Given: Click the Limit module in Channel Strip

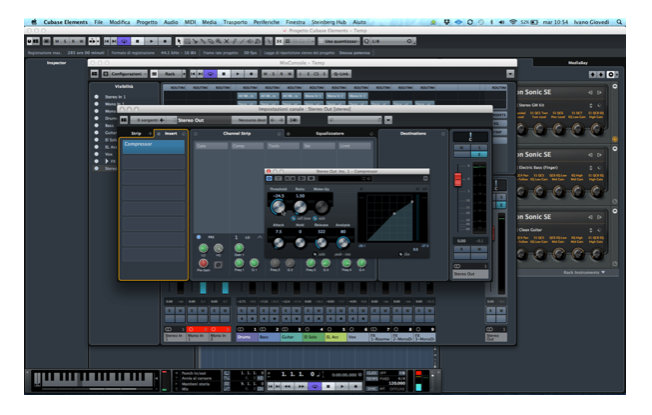Looking at the screenshot, I should point(355,146).
